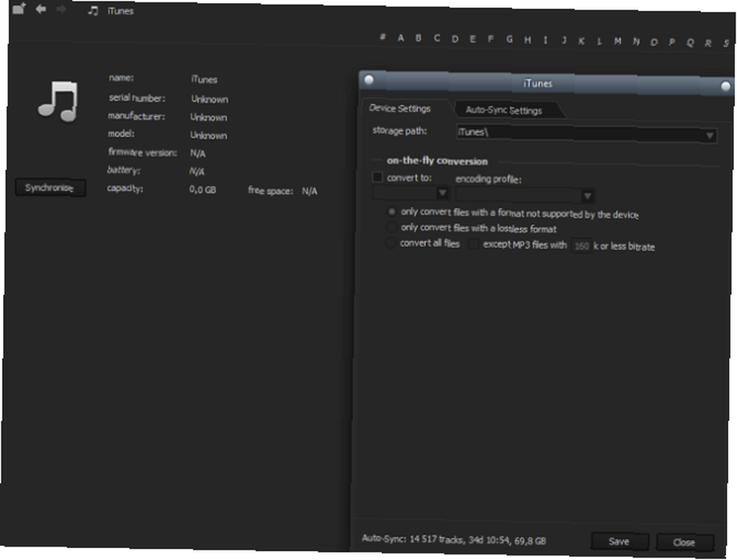
Task: Go back with the left arrow icon
Action: coord(41,9)
